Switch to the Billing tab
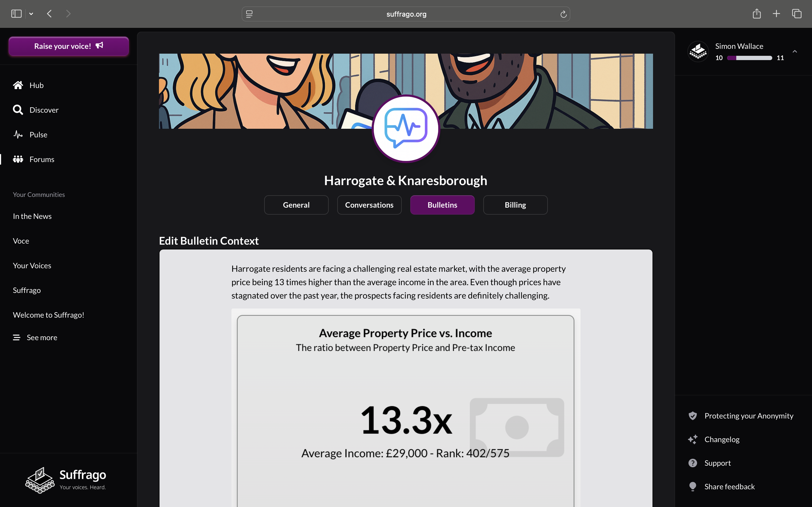812x507 pixels. (x=515, y=205)
